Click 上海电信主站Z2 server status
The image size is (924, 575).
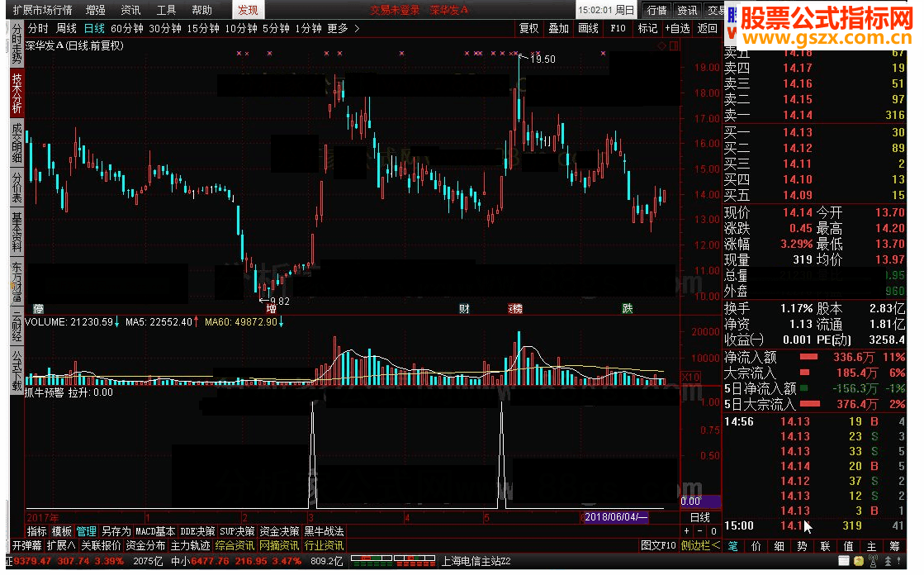(x=476, y=561)
